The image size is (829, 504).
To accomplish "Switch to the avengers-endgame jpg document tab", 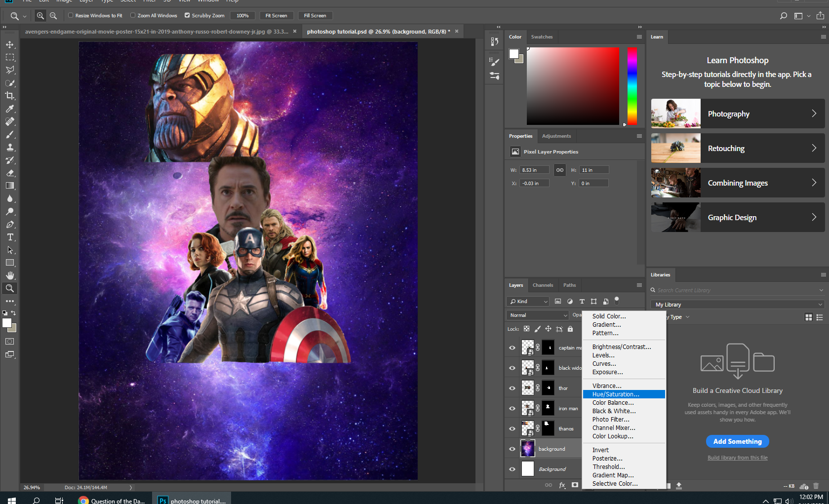I will click(157, 32).
